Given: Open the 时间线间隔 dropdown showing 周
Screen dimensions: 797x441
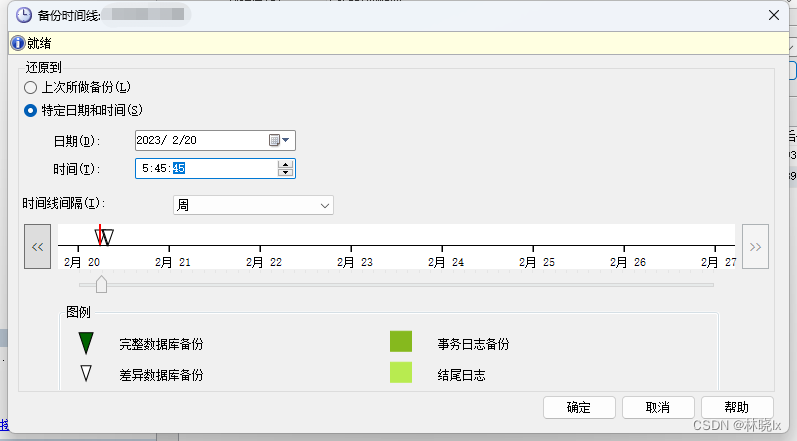Looking at the screenshot, I should (253, 205).
